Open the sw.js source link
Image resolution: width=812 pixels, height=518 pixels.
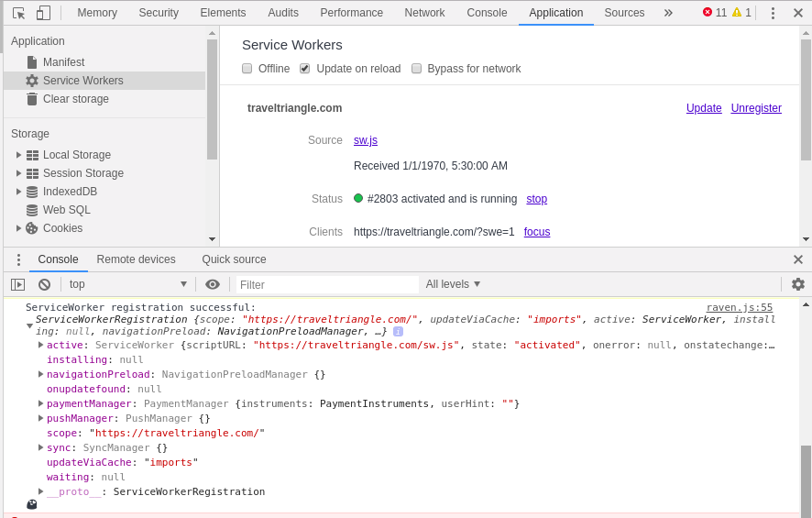(x=366, y=140)
